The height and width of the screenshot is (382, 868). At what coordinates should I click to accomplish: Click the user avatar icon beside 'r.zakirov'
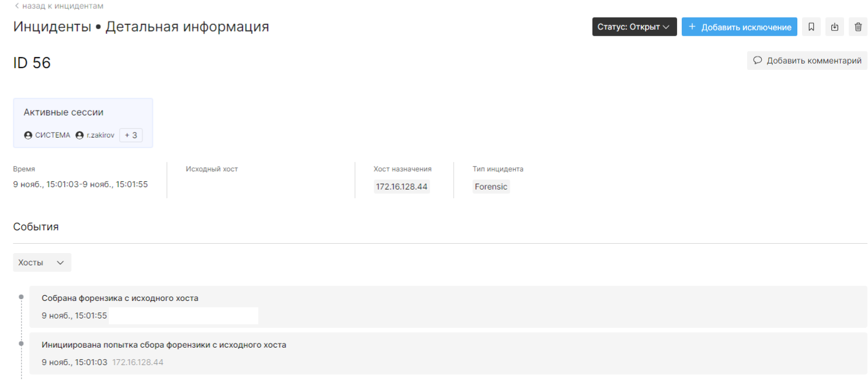79,135
